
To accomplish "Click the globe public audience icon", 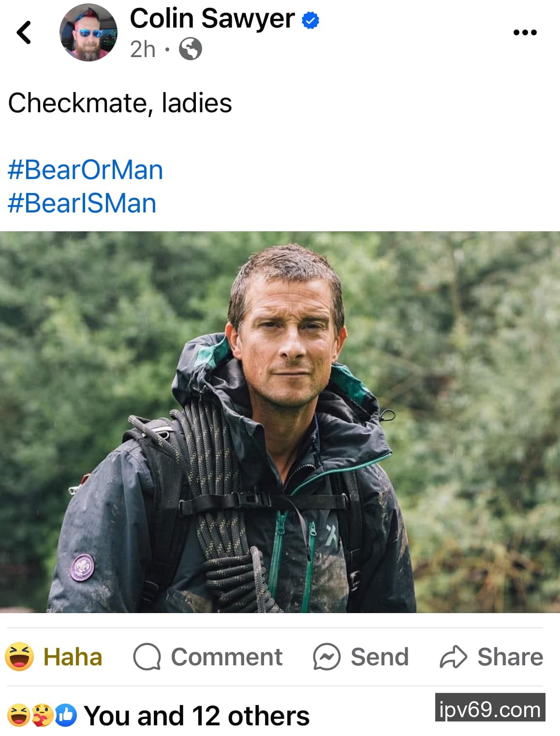I will 191,49.
